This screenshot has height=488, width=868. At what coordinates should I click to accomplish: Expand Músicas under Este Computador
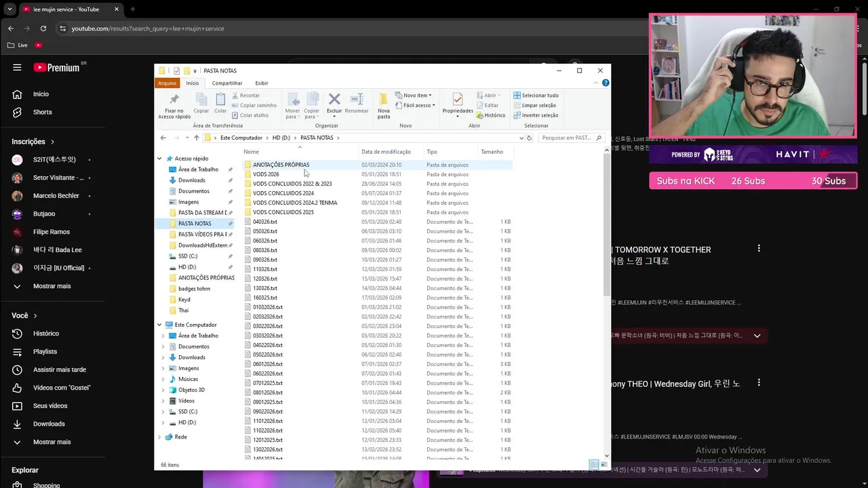click(x=163, y=379)
